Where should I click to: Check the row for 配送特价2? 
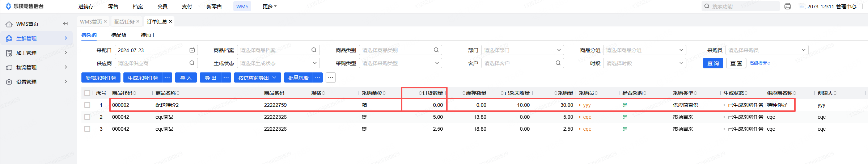point(87,105)
